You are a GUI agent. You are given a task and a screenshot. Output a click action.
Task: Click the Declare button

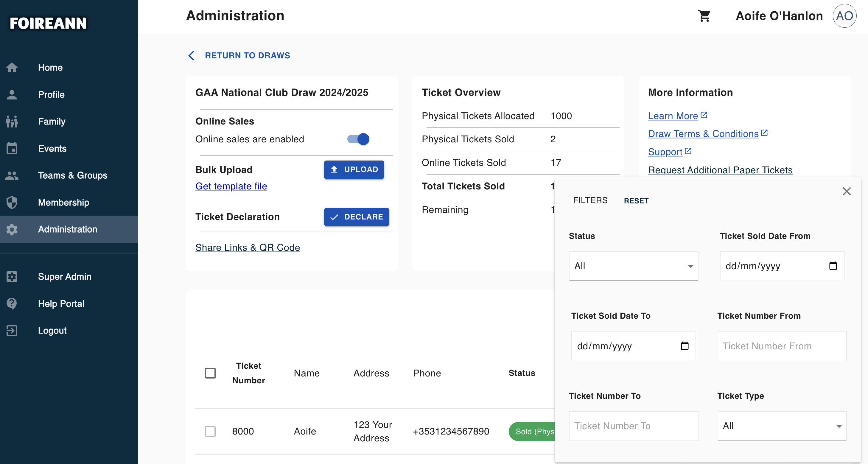357,217
